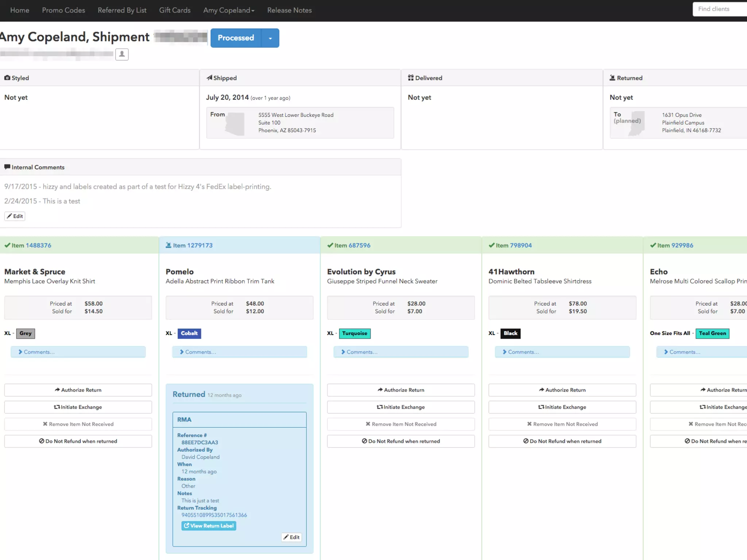Click the paper plane icon next to Shipped
Image resolution: width=747 pixels, height=560 pixels.
pos(209,78)
